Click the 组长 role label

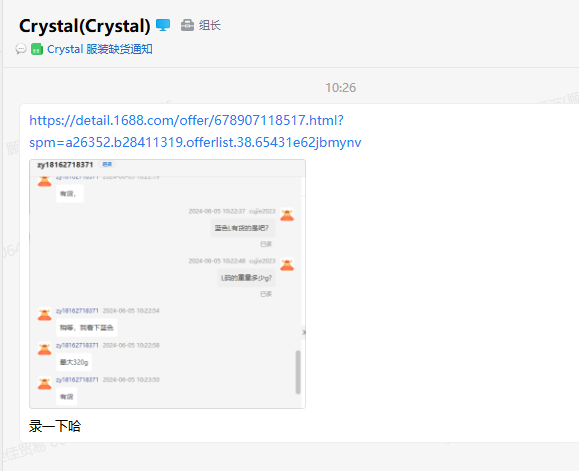(210, 25)
